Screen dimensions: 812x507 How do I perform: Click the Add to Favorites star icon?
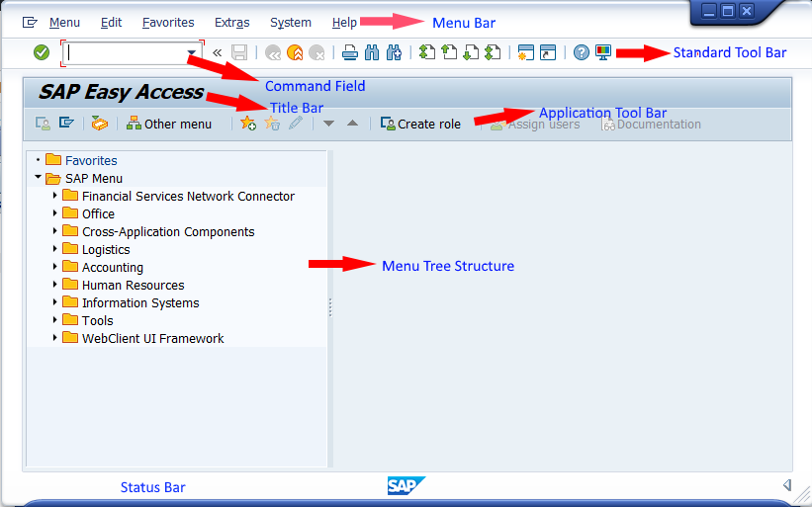(x=248, y=124)
